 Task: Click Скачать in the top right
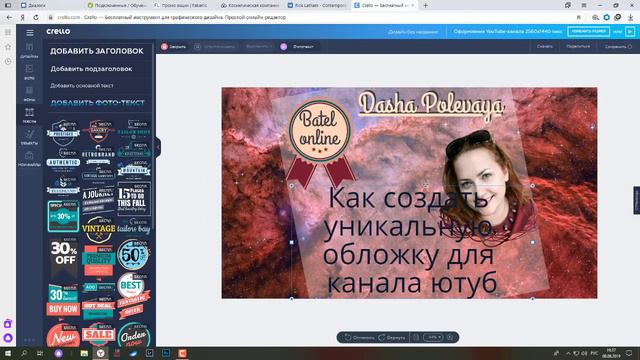point(544,47)
